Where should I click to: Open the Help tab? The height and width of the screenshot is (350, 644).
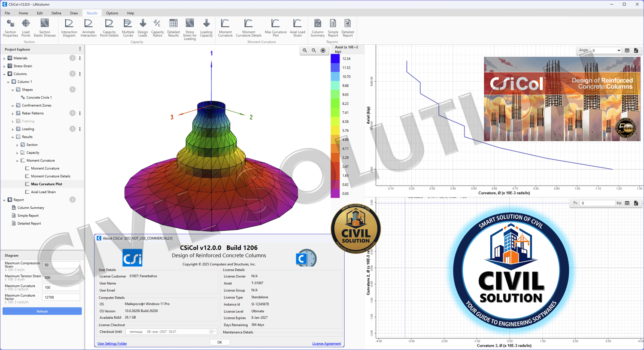click(x=131, y=13)
